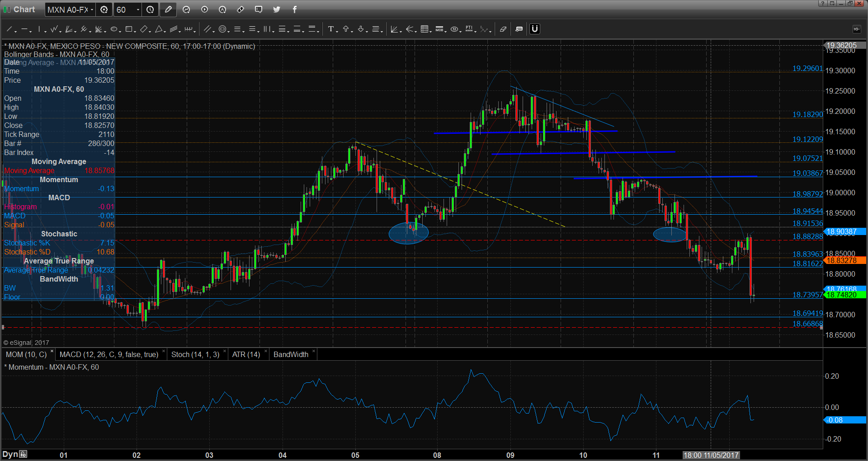Expand the MOB tool dropdown arrow
The height and width of the screenshot is (461, 868).
(x=446, y=31)
